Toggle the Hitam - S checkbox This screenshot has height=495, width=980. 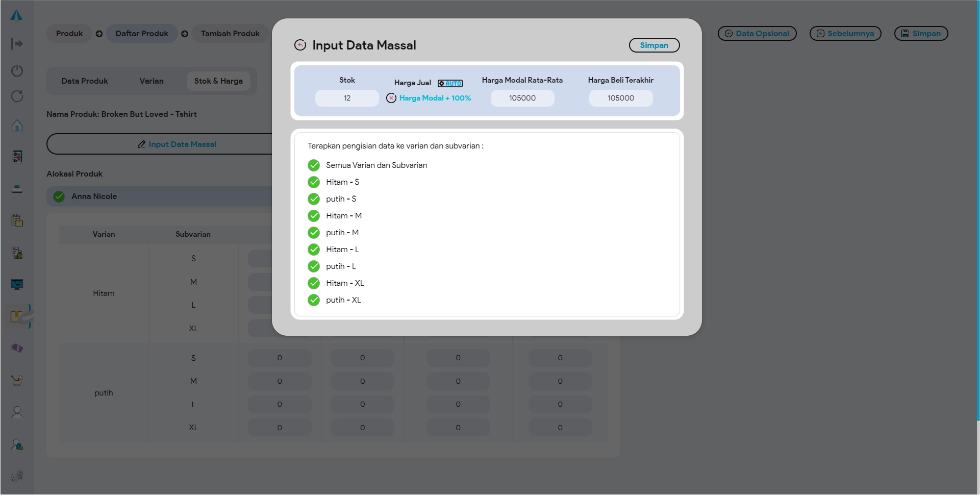pos(314,182)
